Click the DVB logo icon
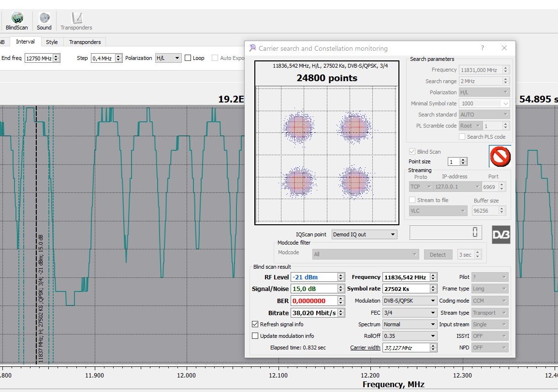Viewport: 558px width, 392px height. (x=501, y=234)
